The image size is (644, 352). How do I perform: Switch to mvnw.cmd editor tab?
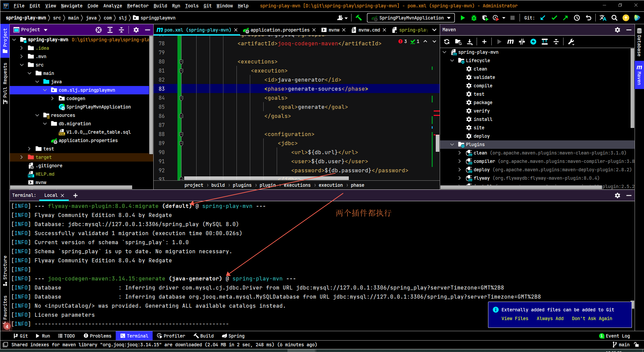click(369, 30)
